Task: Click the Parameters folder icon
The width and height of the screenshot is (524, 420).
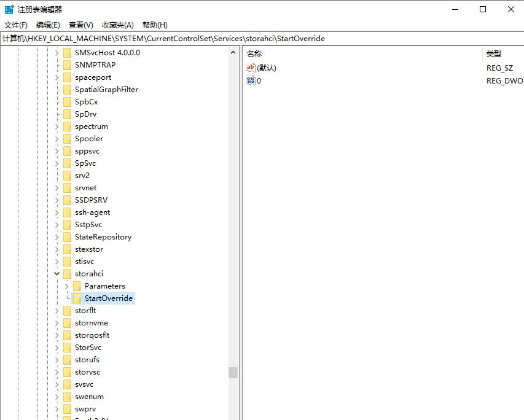Action: (78, 286)
